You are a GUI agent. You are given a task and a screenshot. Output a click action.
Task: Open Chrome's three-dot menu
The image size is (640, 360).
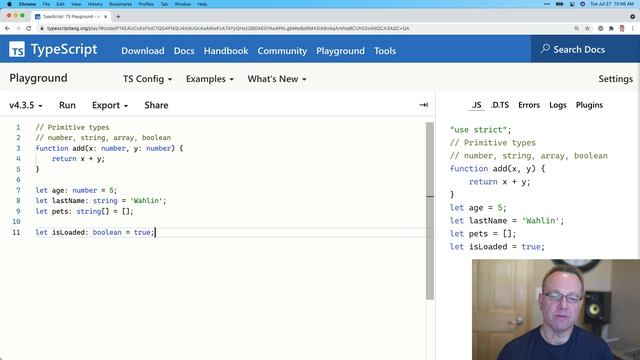633,28
